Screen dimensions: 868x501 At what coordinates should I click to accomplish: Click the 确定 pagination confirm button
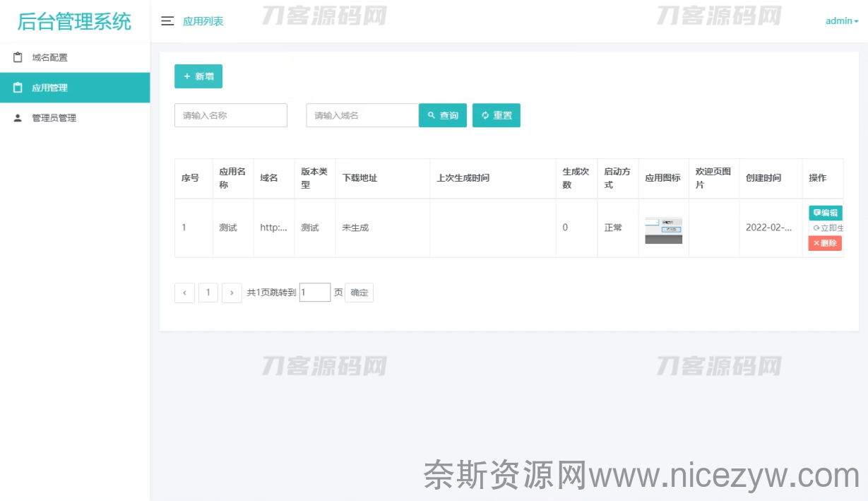click(359, 293)
